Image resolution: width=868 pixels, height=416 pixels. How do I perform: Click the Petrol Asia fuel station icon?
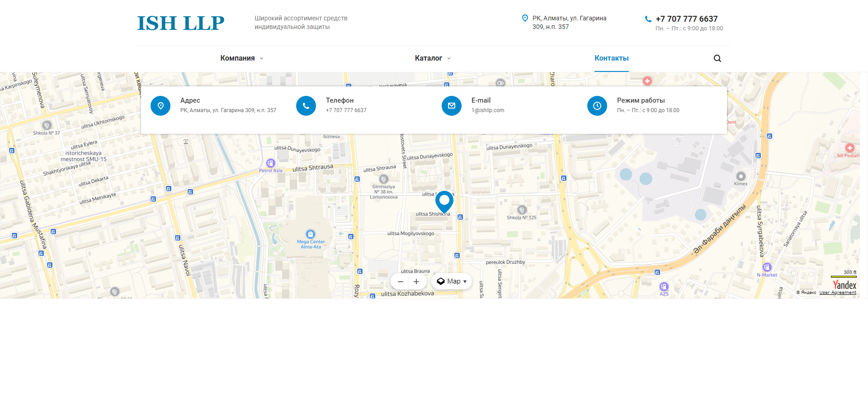(271, 163)
